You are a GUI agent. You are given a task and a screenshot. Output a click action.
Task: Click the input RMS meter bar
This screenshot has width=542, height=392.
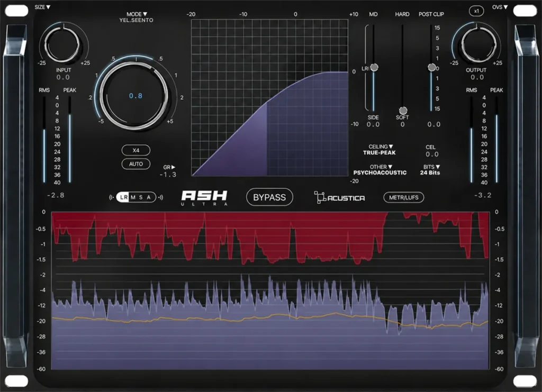click(44, 140)
